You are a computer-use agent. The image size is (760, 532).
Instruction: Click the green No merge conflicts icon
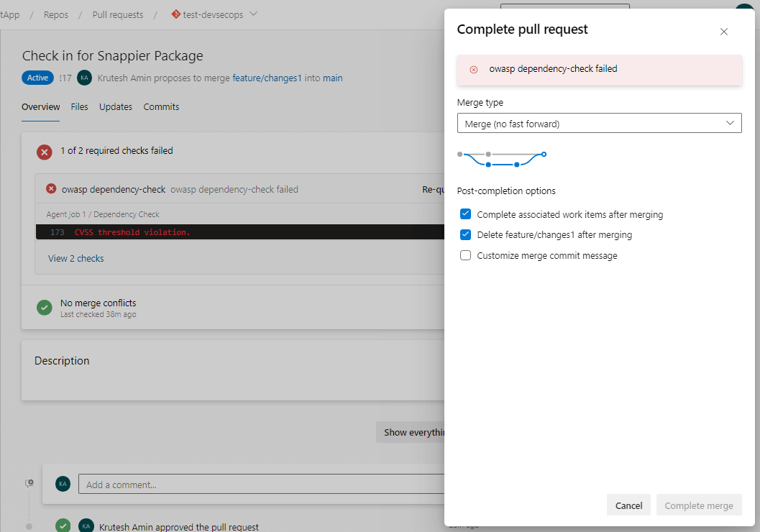(45, 308)
